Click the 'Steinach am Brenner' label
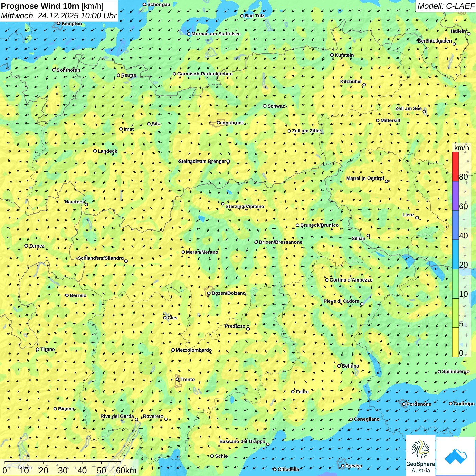The image size is (476, 476). coord(202,161)
